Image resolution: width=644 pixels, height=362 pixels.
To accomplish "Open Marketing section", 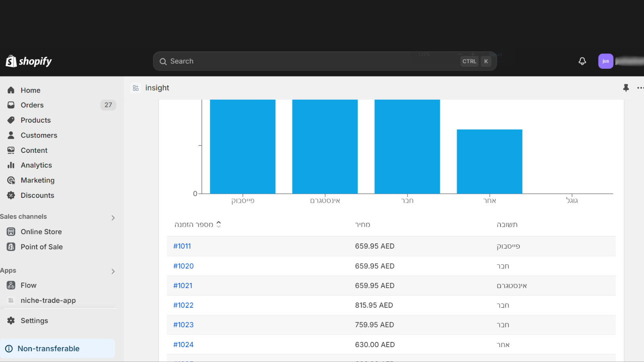I will click(37, 180).
